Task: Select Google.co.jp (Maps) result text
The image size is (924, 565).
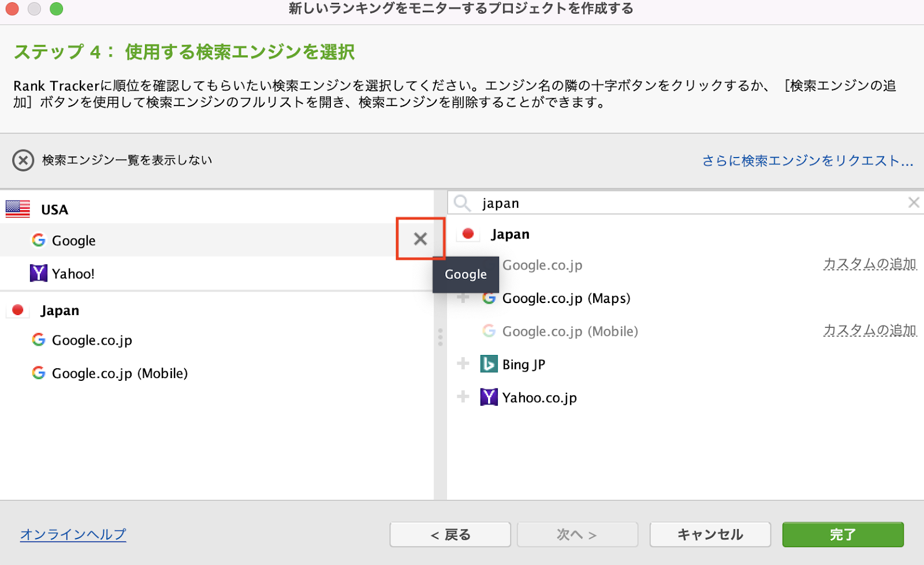Action: pyautogui.click(x=566, y=298)
